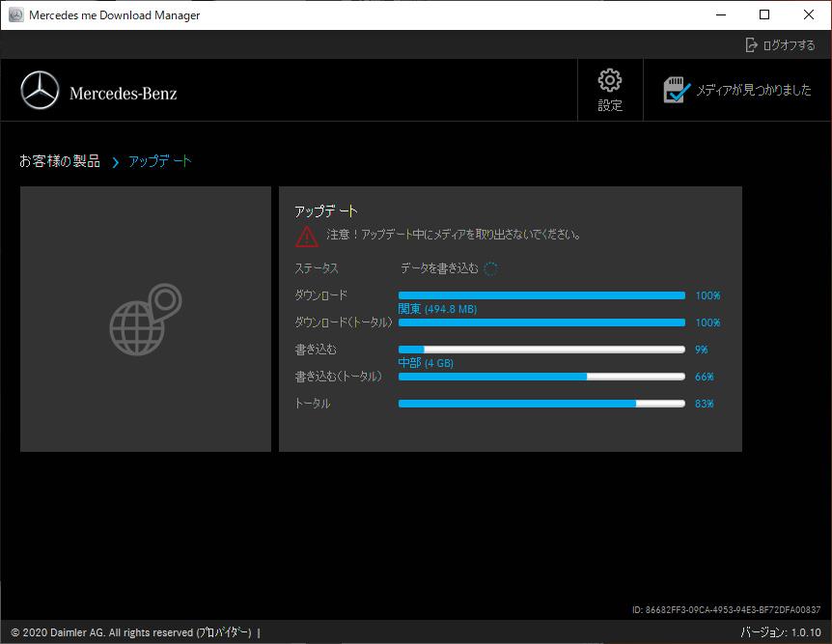This screenshot has height=644, width=832.
Task: Click the プロバイダー provider link in footer
Action: coord(223,632)
